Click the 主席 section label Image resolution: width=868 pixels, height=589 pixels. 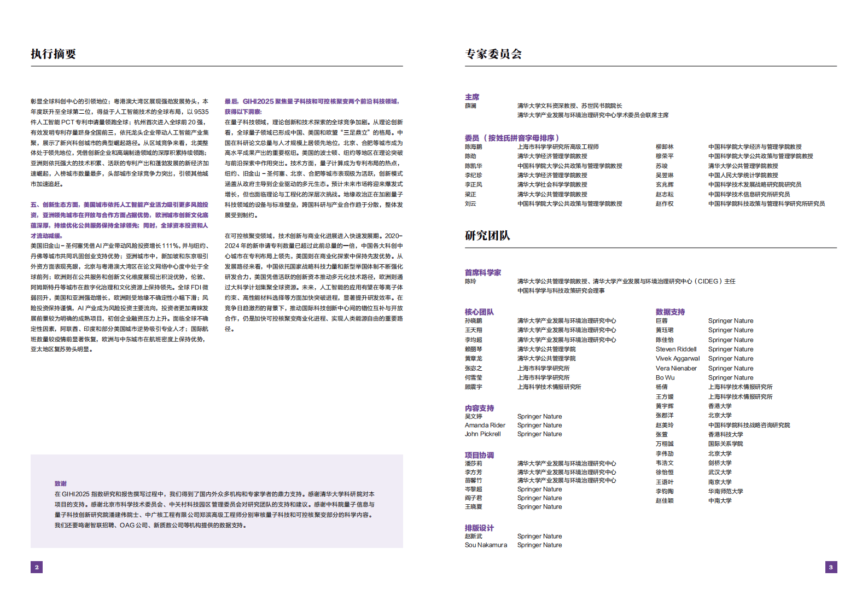(x=471, y=97)
